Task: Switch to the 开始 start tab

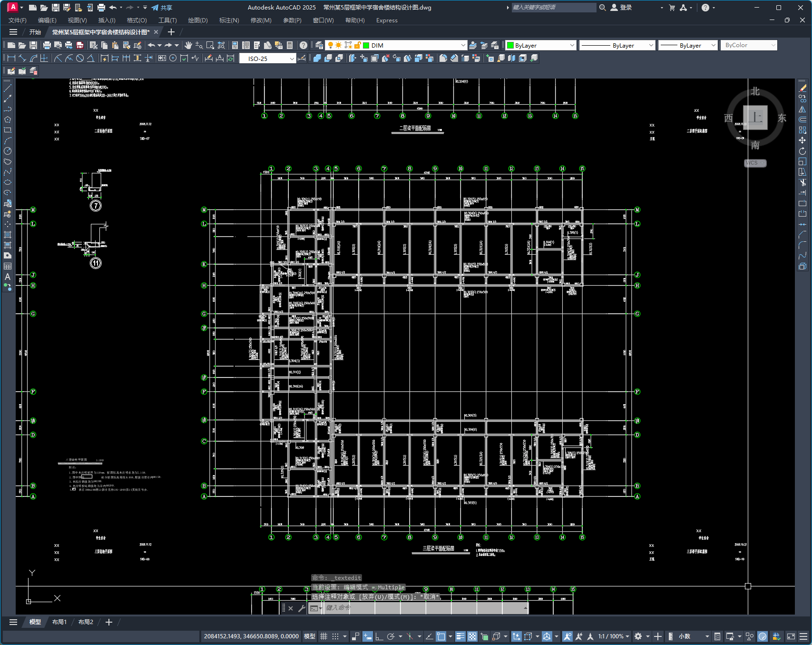Action: click(x=35, y=32)
